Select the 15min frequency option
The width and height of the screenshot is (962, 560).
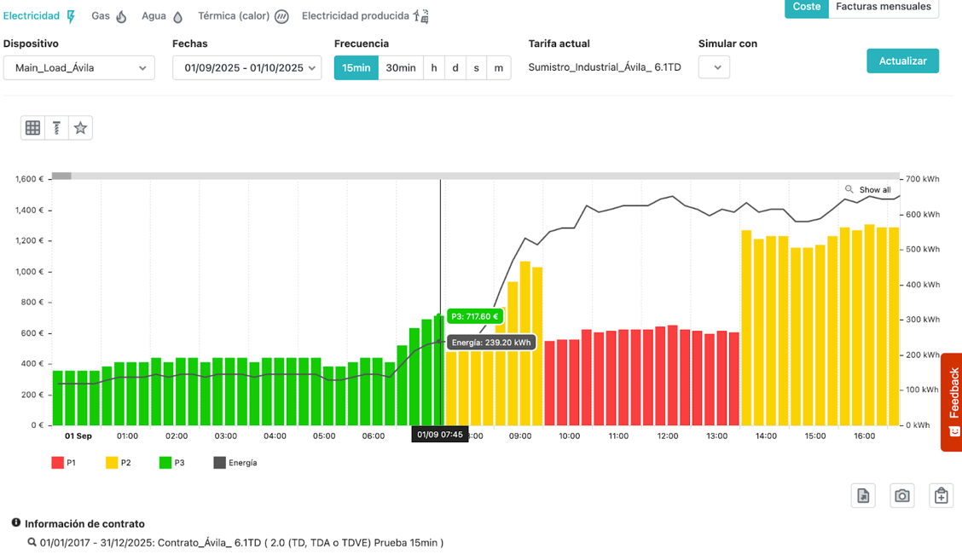click(356, 68)
